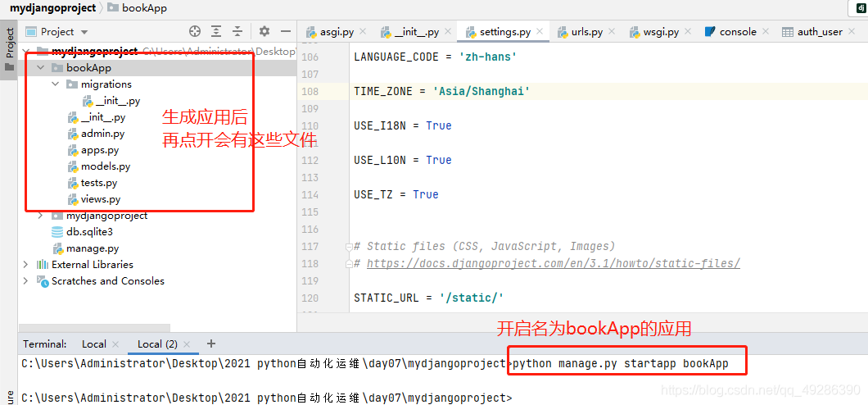Close the asgi.py tab
The height and width of the screenshot is (405, 868).
tap(363, 32)
